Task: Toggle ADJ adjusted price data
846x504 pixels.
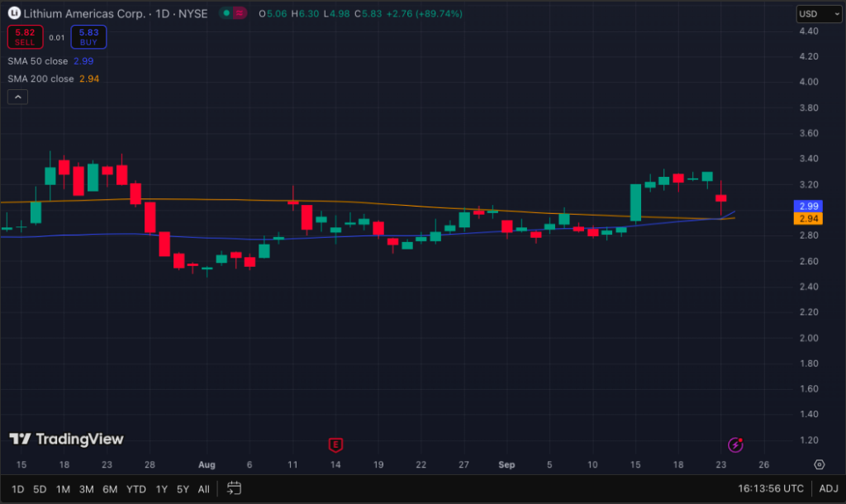Action: (828, 489)
